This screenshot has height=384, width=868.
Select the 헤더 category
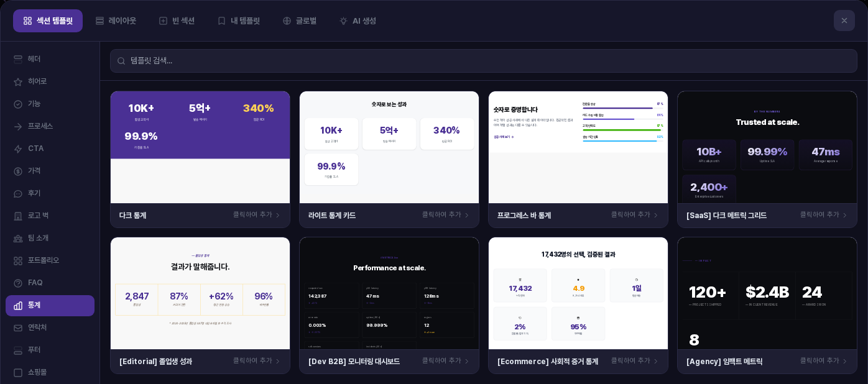pyautogui.click(x=50, y=59)
